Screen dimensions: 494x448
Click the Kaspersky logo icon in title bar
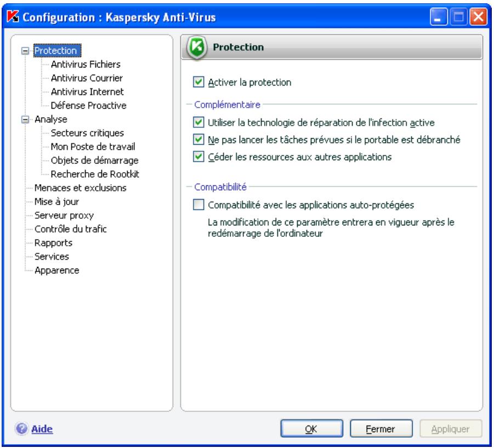[x=13, y=16]
